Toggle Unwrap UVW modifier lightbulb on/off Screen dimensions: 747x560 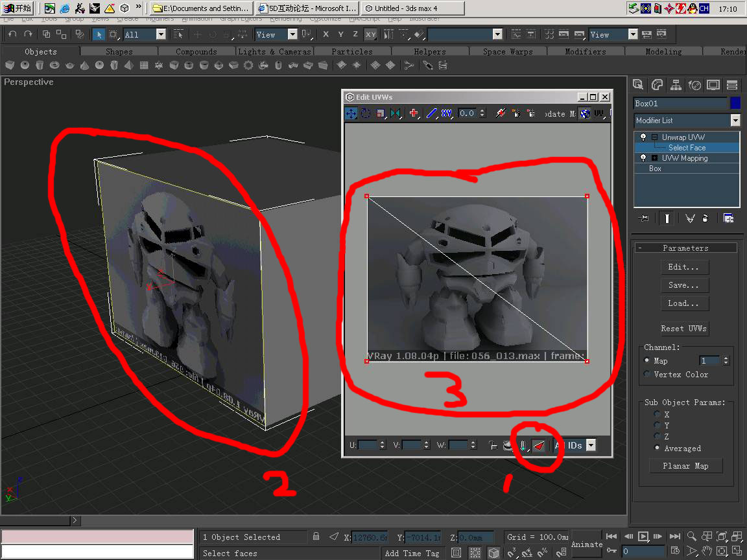(643, 137)
